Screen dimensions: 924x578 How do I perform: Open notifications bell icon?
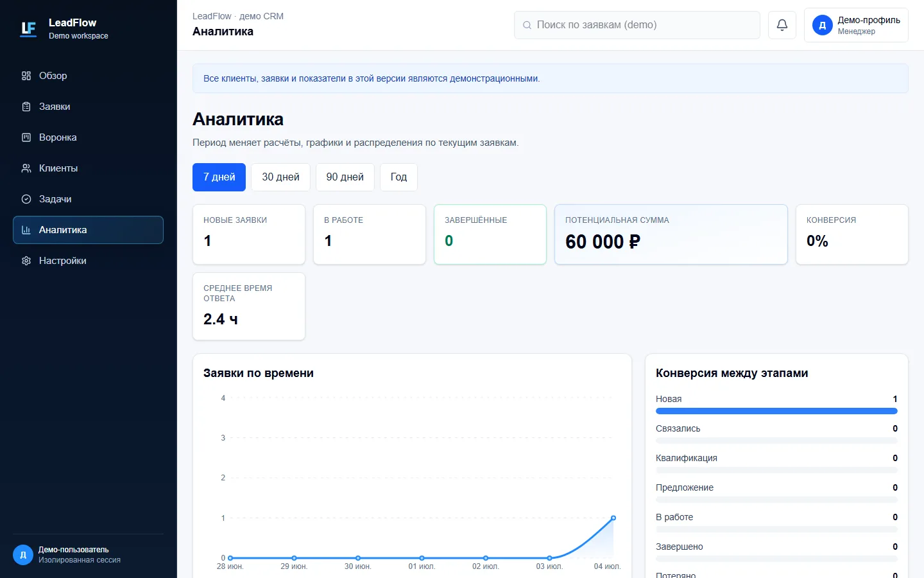click(x=782, y=25)
